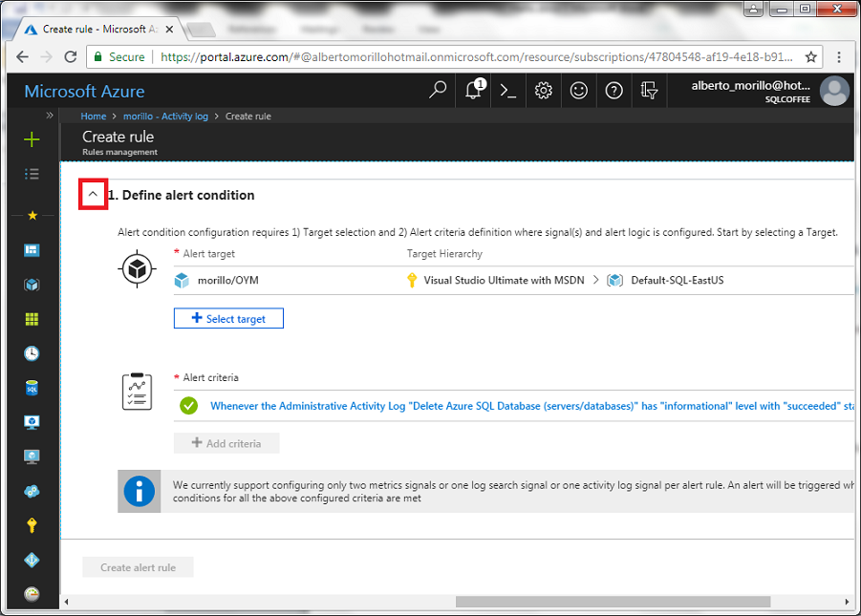861x616 pixels.
Task: Click the Rules management subtitle
Action: (119, 152)
